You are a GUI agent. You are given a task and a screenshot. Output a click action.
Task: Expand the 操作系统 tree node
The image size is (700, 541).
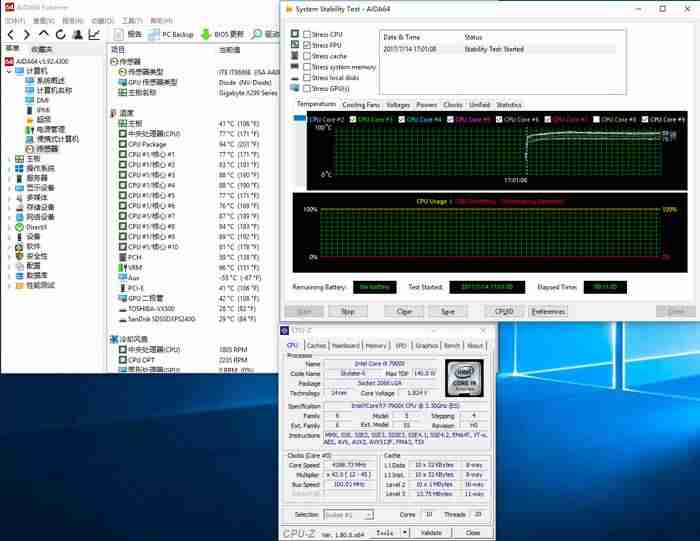[x=9, y=169]
